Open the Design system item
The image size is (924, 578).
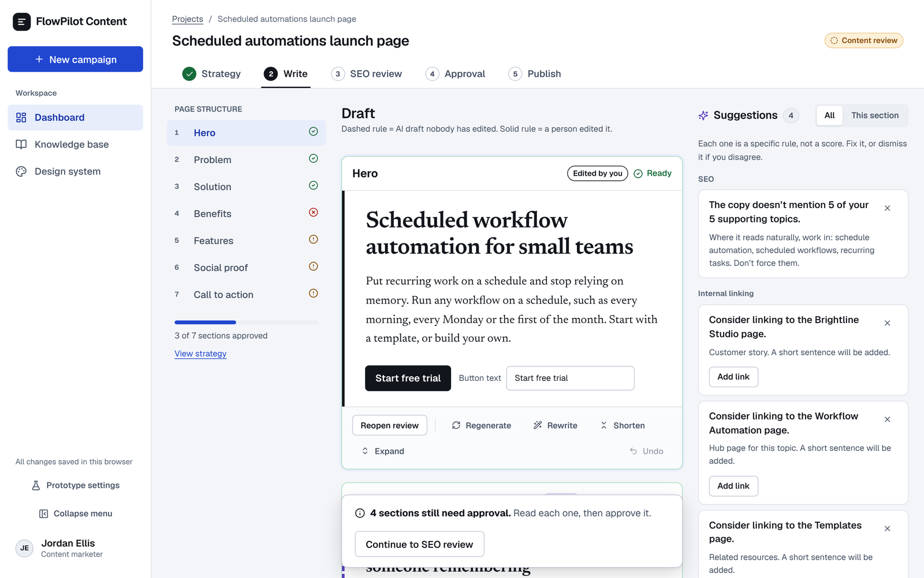75,172
